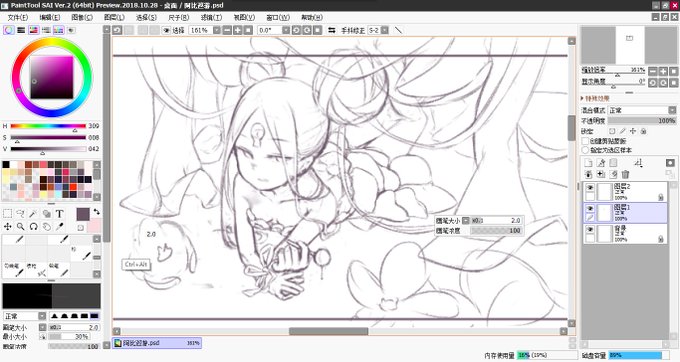
Task: Hide the 图层2 layer
Action: [x=590, y=187]
